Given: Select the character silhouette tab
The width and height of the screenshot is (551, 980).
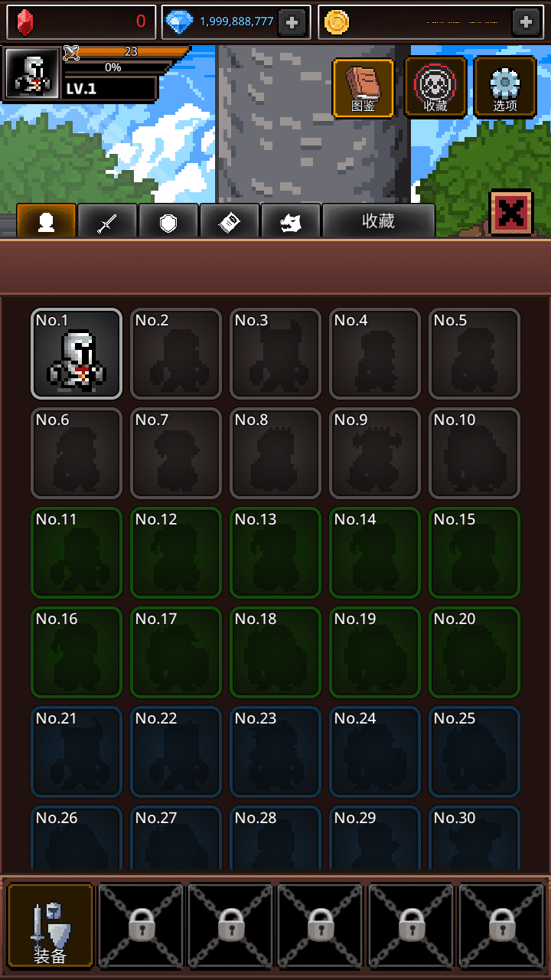Looking at the screenshot, I should pyautogui.click(x=46, y=221).
